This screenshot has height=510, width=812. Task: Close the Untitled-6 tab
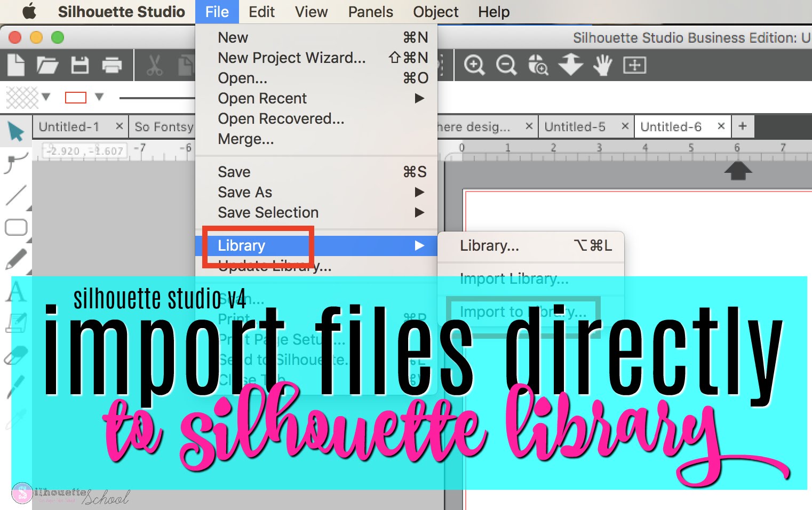click(721, 126)
